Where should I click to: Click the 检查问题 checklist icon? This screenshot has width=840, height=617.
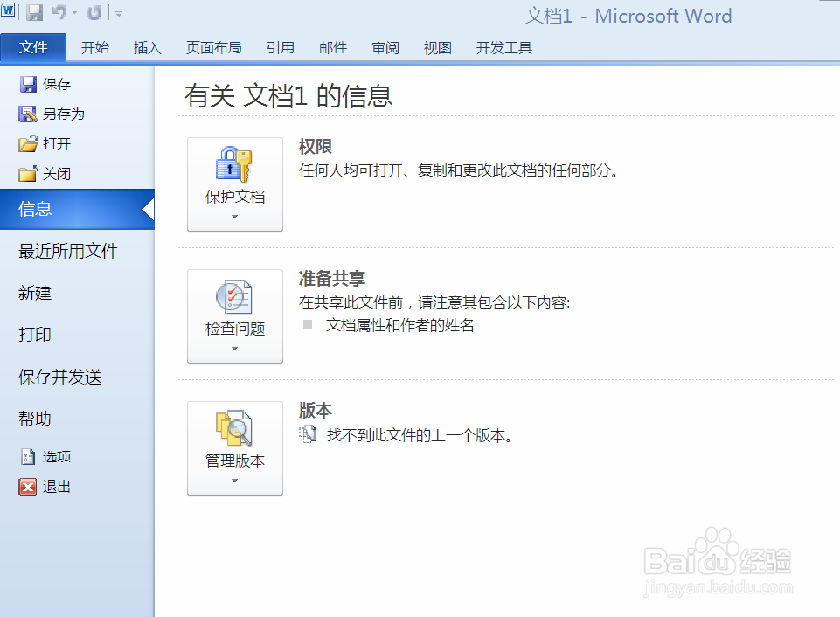click(x=234, y=295)
